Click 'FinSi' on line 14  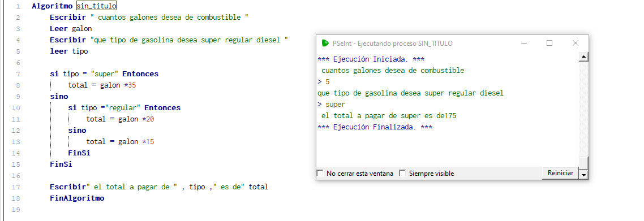coord(79,153)
